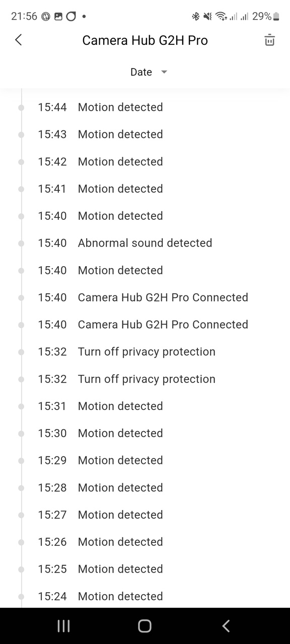Tap the 15:26 Motion detected row
Screen dimensions: 290x644
click(145, 542)
